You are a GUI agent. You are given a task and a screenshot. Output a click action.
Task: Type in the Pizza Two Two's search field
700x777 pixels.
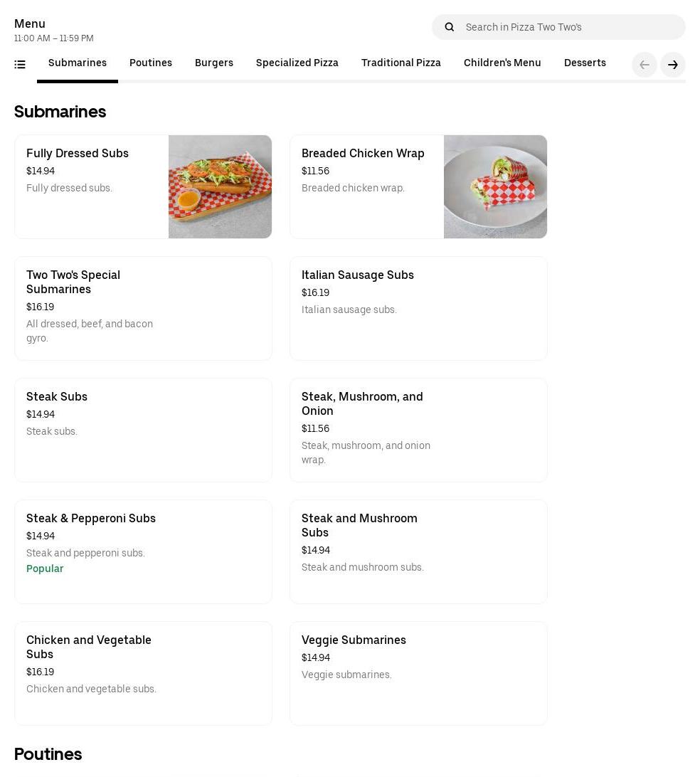tap(569, 27)
